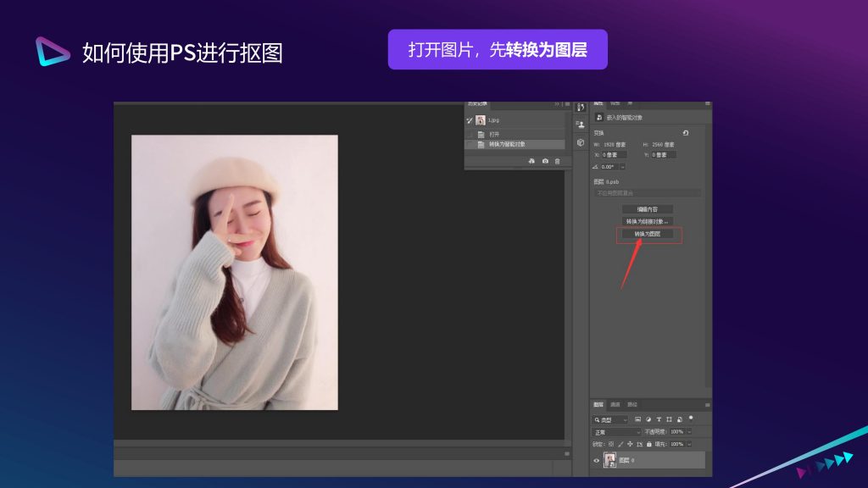Open the 3D panel cube icon

pos(581,142)
